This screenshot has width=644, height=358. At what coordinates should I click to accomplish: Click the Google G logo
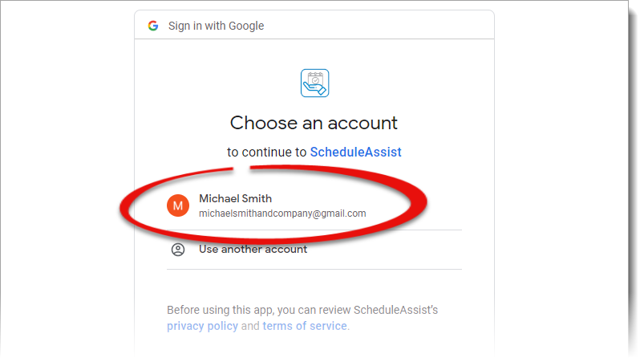click(x=153, y=26)
